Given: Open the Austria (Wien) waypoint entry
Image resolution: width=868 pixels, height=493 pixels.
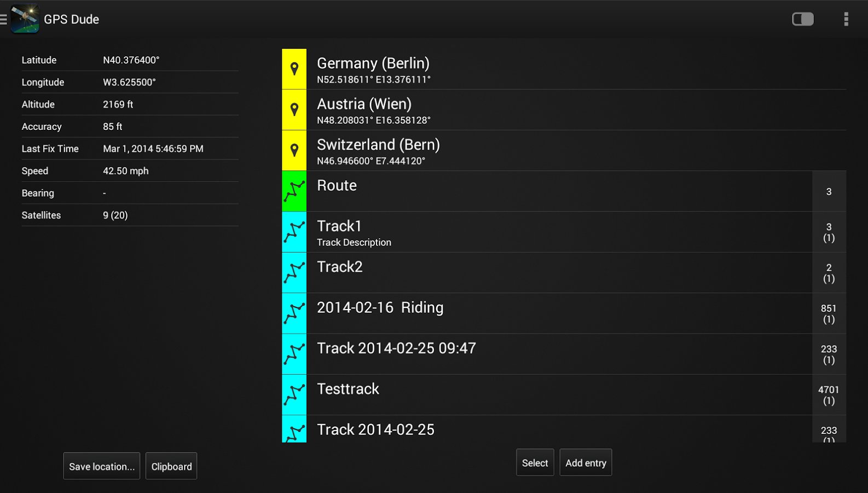Looking at the screenshot, I should tap(564, 110).
